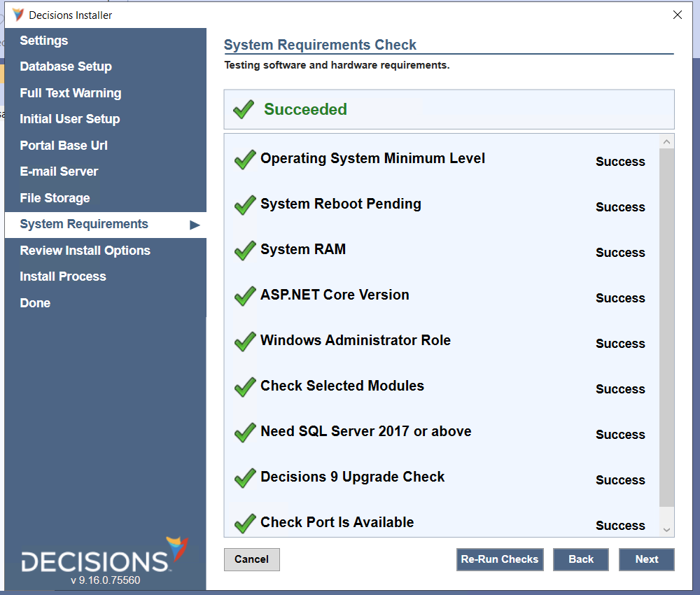The height and width of the screenshot is (595, 700).
Task: Click checkmark icon for Windows Administrator Role
Action: point(245,342)
